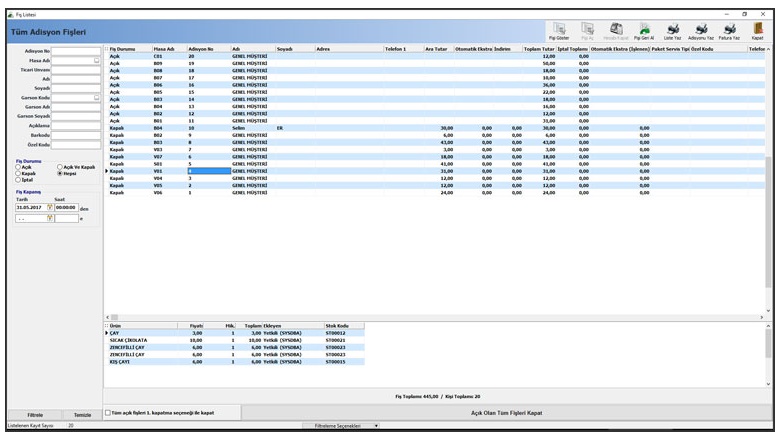This screenshot has height=435, width=778.
Task: Click the Hesabı Kapat toolbar icon
Action: [x=616, y=30]
